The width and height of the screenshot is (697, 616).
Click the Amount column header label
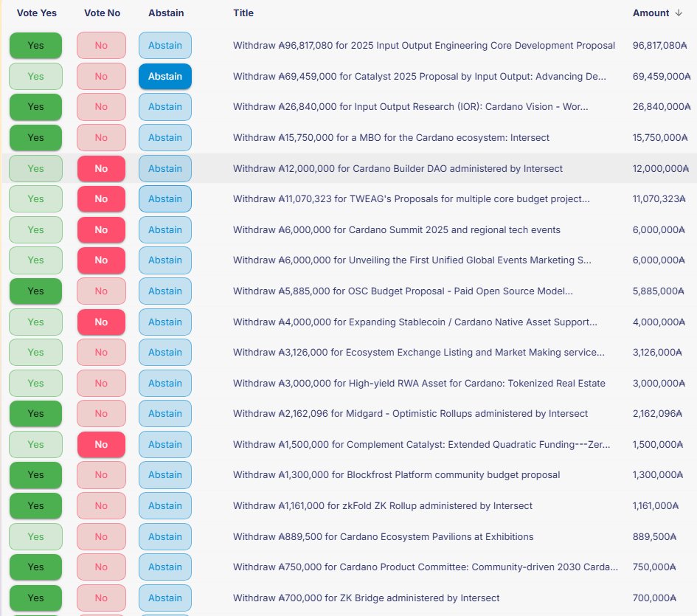[651, 13]
